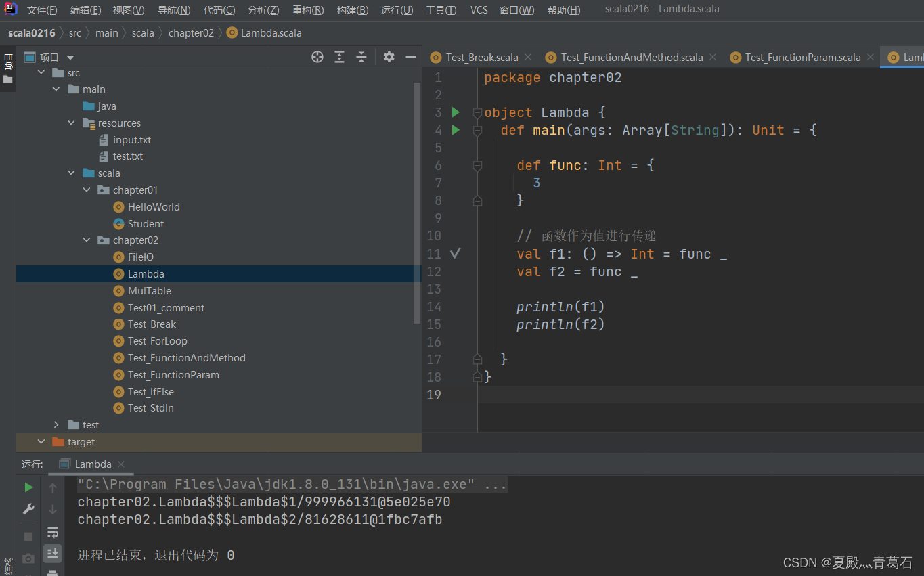Select FileIO in project tree

click(x=133, y=257)
